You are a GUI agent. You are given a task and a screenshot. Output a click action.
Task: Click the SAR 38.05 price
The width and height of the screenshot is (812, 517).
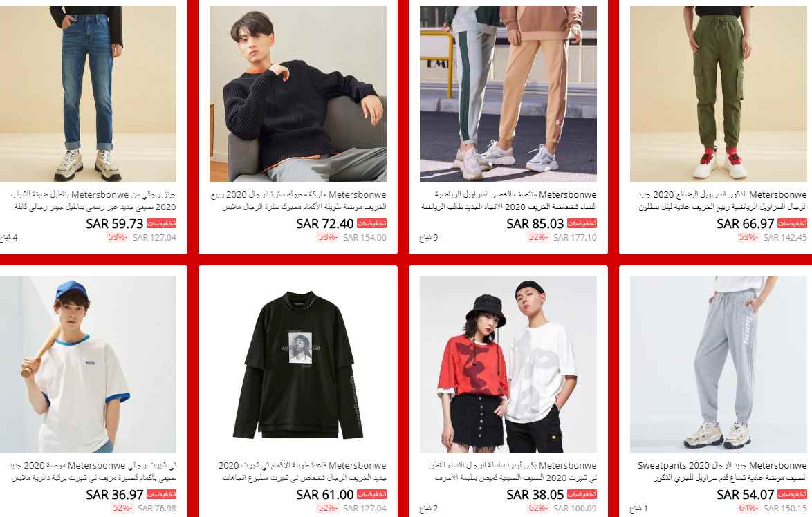(535, 495)
